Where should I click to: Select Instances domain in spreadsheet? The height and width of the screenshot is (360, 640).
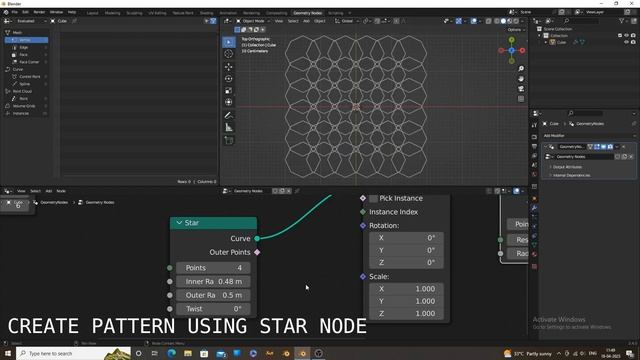[x=27, y=113]
